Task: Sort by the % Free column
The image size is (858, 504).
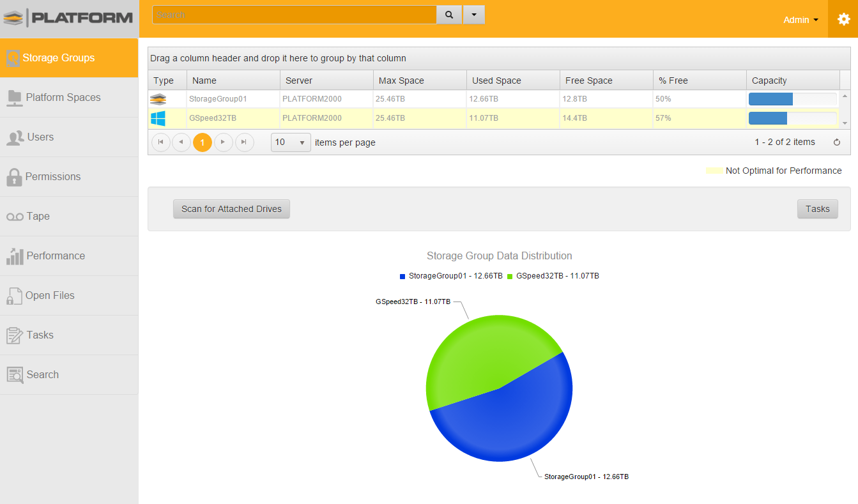Action: [700, 80]
